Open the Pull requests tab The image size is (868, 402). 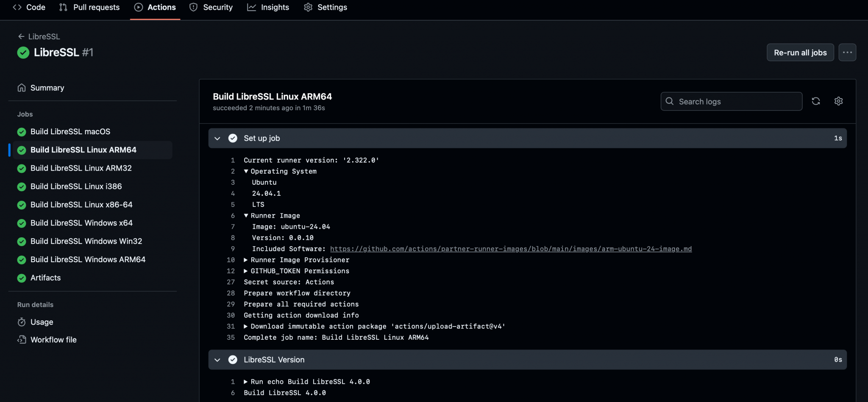(x=89, y=7)
